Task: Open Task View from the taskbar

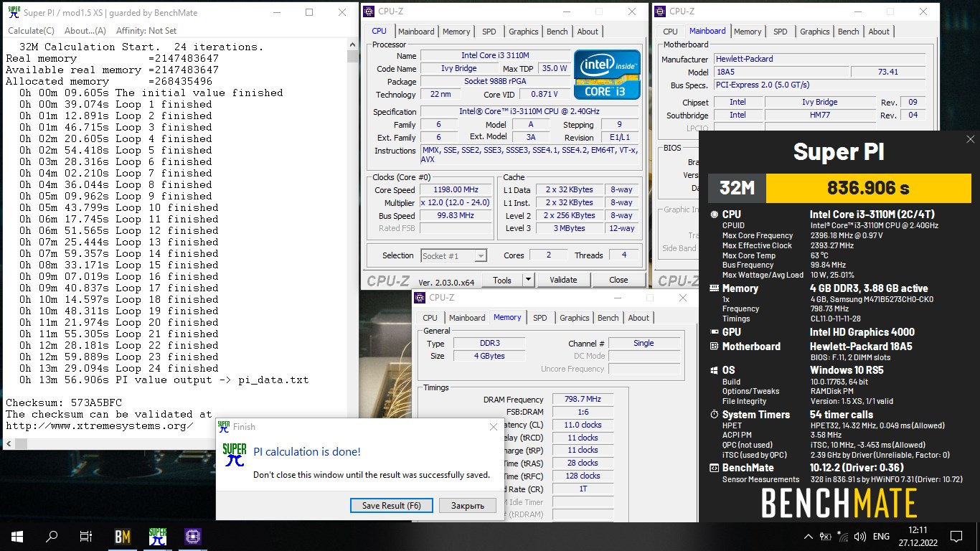Action: 85,536
